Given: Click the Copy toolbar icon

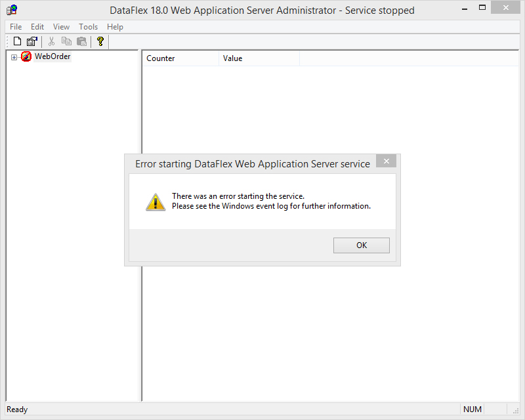Looking at the screenshot, I should pos(66,41).
